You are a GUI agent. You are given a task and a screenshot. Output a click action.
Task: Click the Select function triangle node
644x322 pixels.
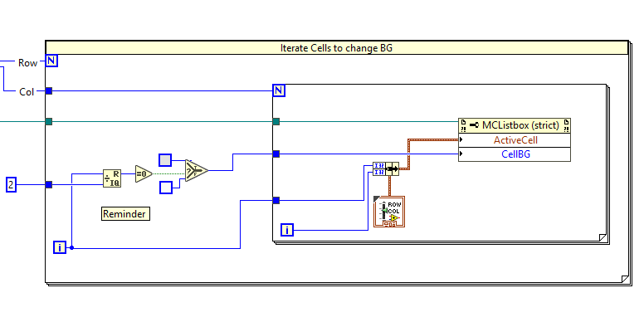197,170
